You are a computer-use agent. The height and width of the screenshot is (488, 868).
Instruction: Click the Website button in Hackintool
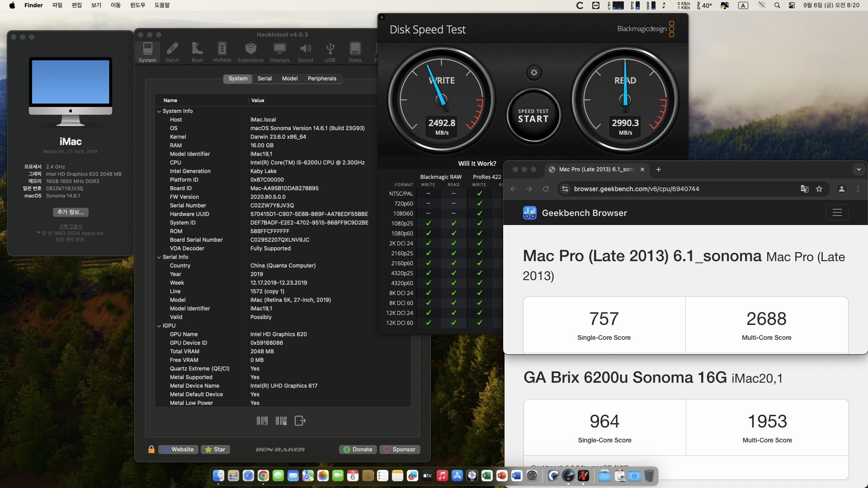pyautogui.click(x=178, y=449)
